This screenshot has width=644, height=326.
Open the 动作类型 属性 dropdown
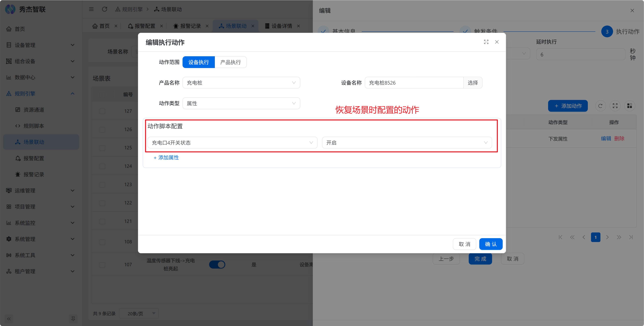click(241, 103)
